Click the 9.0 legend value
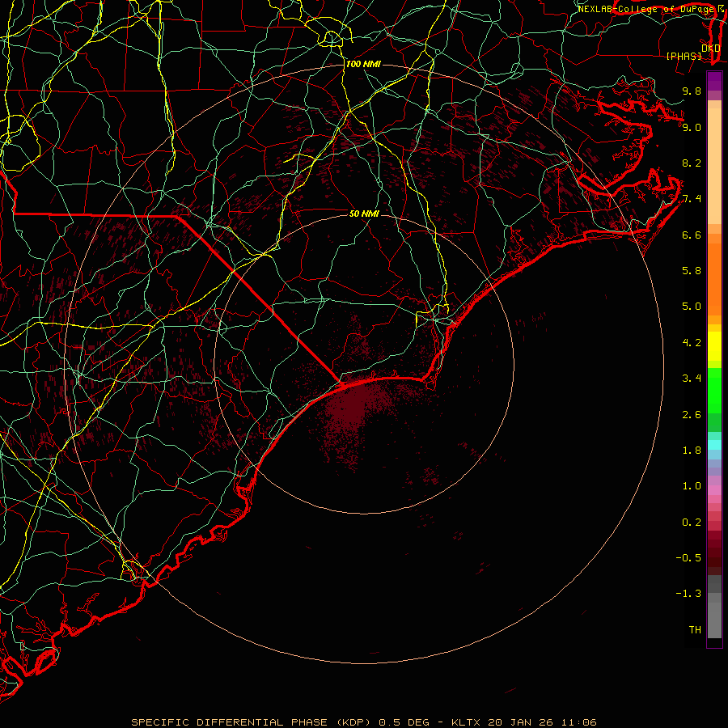This screenshot has width=728, height=728. [x=692, y=127]
